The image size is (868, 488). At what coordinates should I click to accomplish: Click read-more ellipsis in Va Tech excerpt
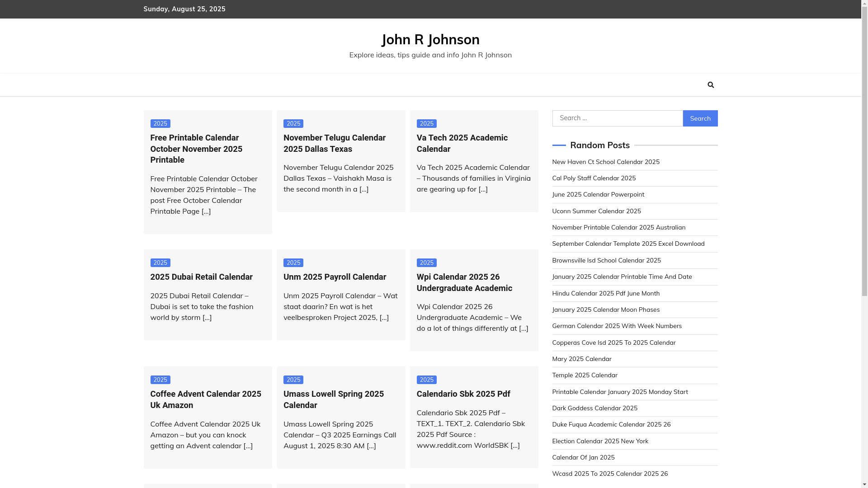click(x=483, y=189)
